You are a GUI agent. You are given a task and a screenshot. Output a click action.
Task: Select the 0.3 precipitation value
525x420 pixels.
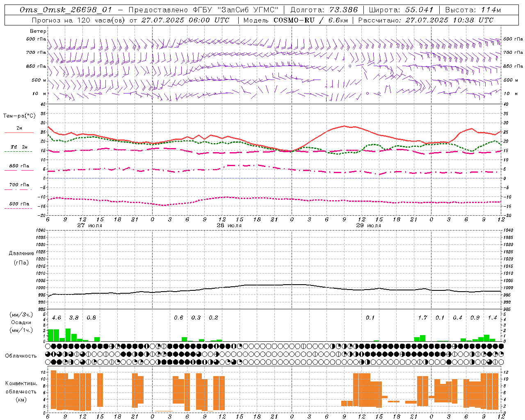pos(196,318)
